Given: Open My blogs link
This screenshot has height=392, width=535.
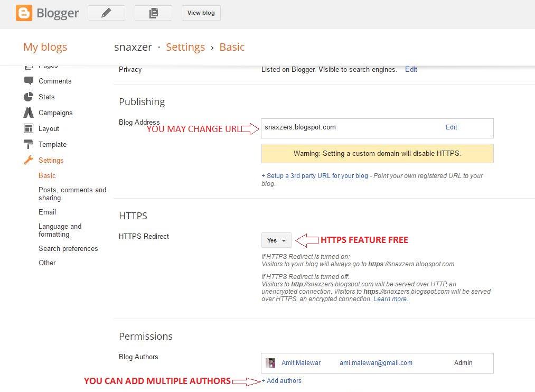Looking at the screenshot, I should tap(45, 47).
